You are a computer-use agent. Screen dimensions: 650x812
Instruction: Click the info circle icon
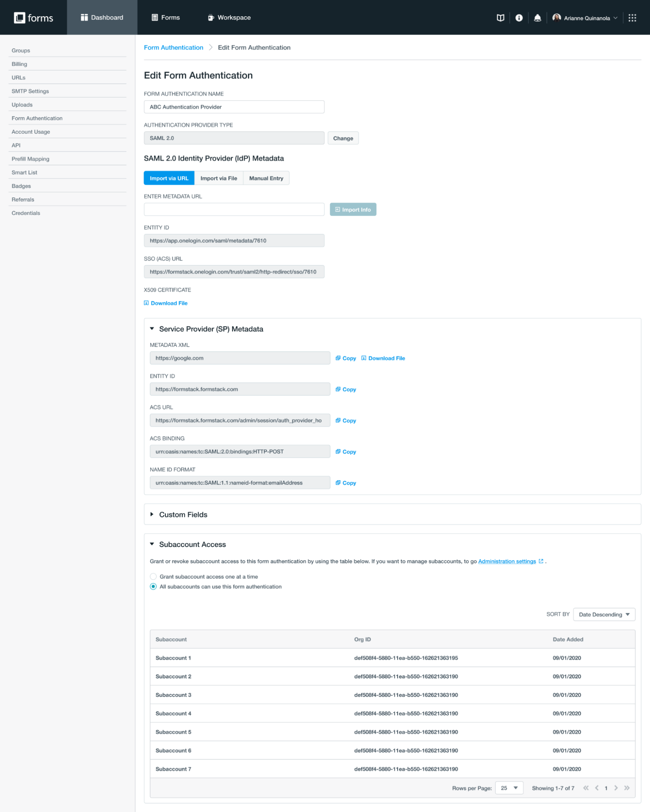pos(518,18)
